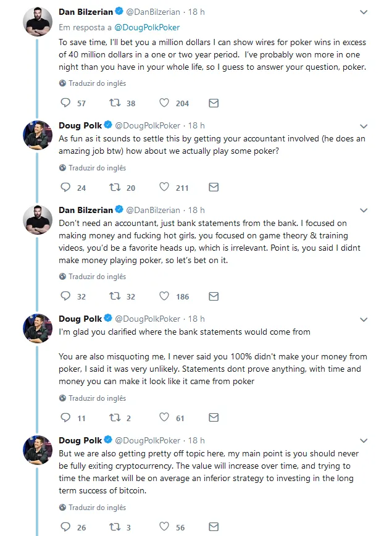Image resolution: width=392 pixels, height=536 pixels.
Task: Like Doug Polk's bottom tweet about bitcoin
Action: 164,527
